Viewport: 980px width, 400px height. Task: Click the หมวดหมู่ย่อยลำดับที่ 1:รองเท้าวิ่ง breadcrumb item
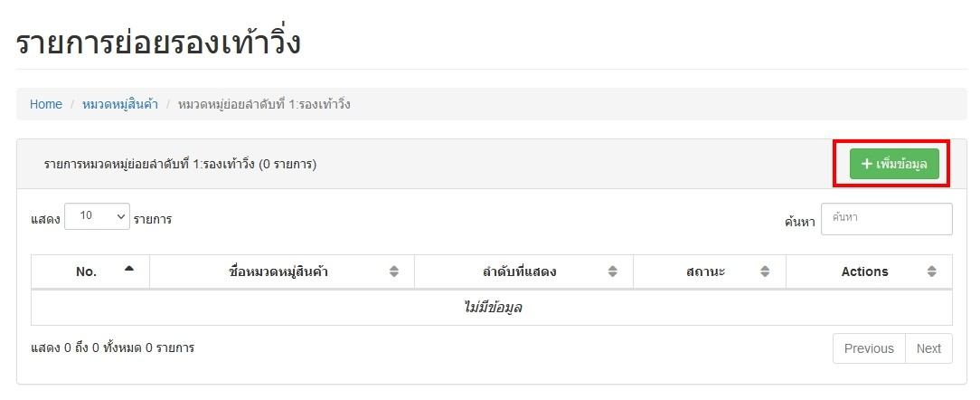click(x=264, y=104)
